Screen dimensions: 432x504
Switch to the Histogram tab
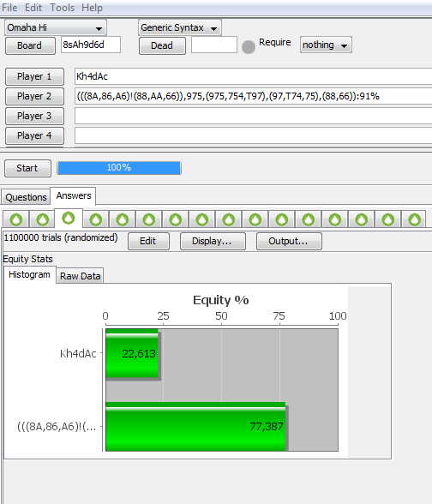coord(29,275)
